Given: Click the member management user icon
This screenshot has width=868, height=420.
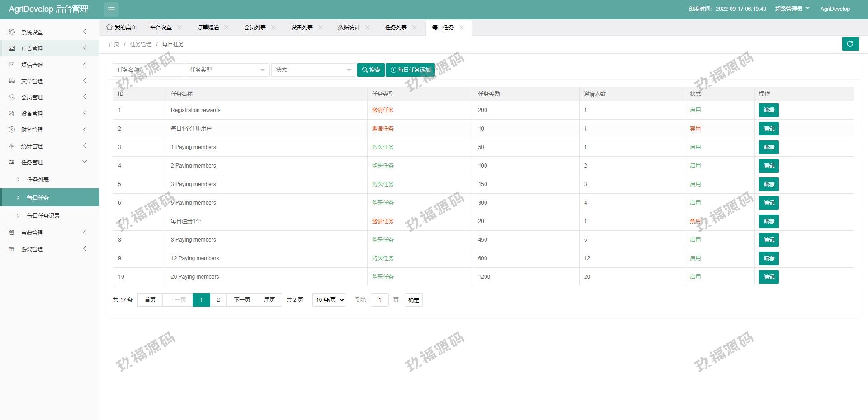Looking at the screenshot, I should pyautogui.click(x=12, y=97).
